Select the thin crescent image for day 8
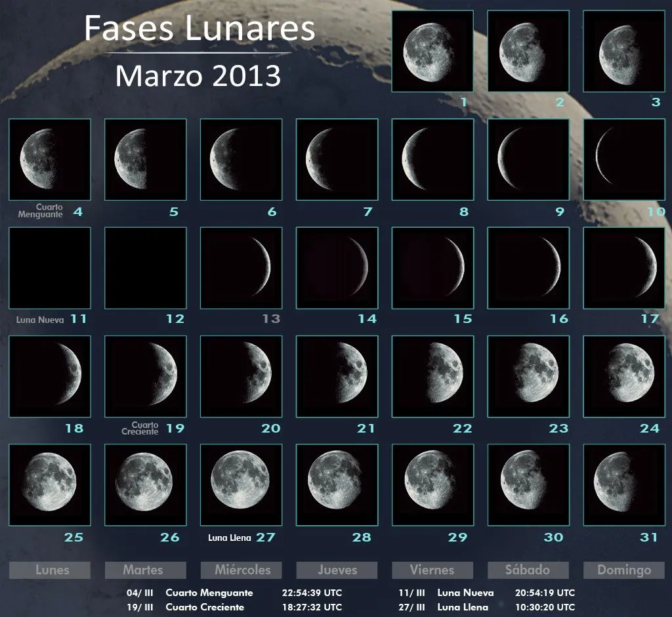Viewport: 672px width, 617px height. pyautogui.click(x=433, y=160)
